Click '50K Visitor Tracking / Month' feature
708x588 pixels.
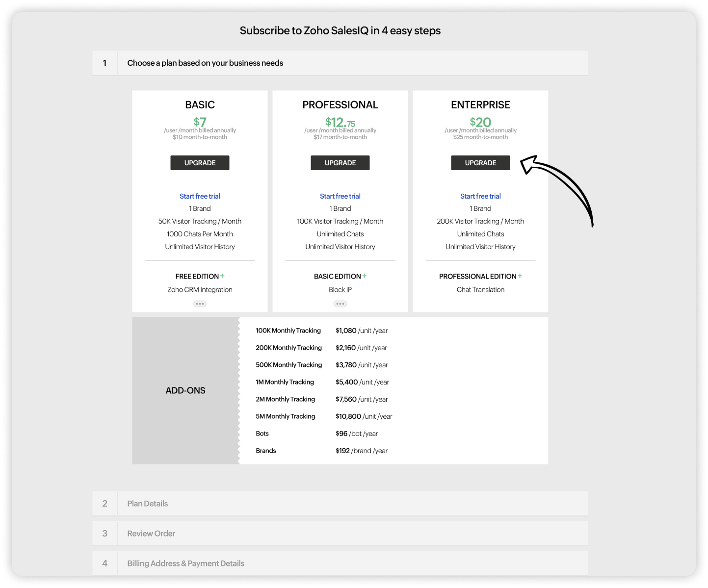tap(200, 221)
